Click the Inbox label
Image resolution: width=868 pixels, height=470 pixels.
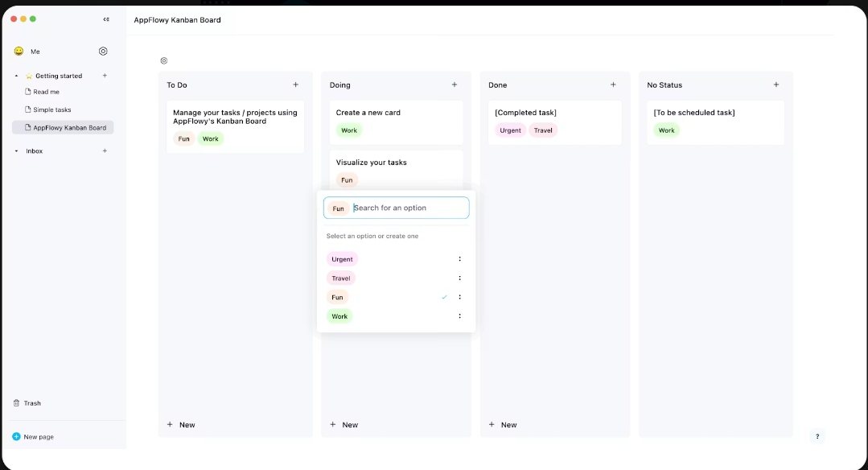pos(35,151)
